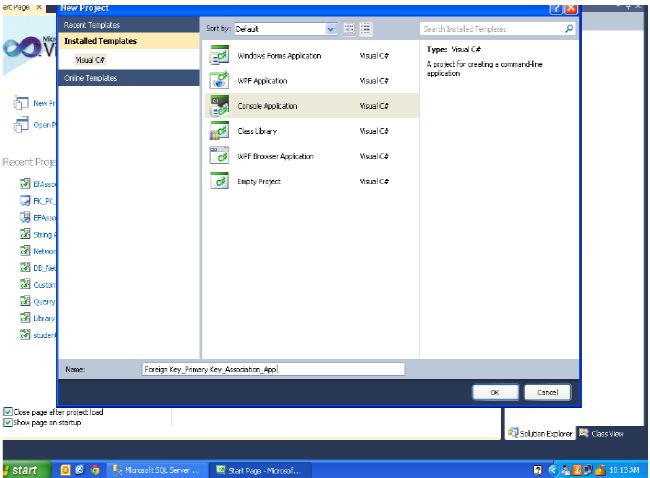Viewport: 650px width, 478px height.
Task: Open recent project icon beside Library
Action: 25,318
